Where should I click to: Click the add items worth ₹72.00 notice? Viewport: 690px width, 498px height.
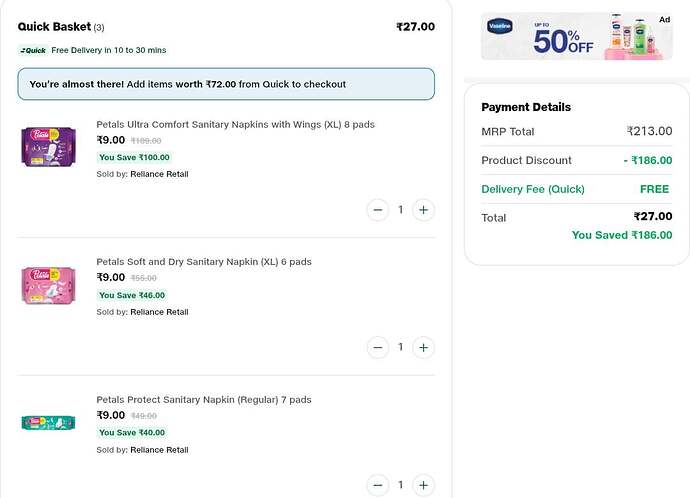[x=226, y=84]
